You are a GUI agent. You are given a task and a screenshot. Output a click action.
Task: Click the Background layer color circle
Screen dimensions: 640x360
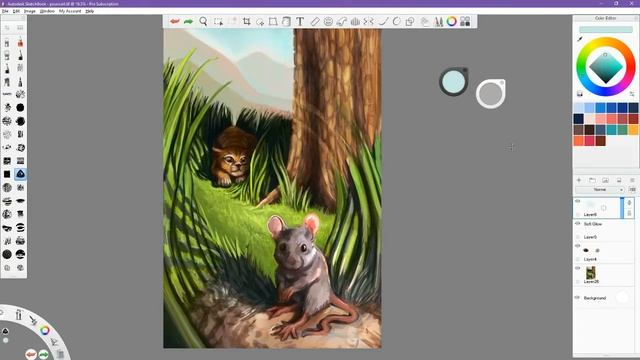tap(622, 298)
